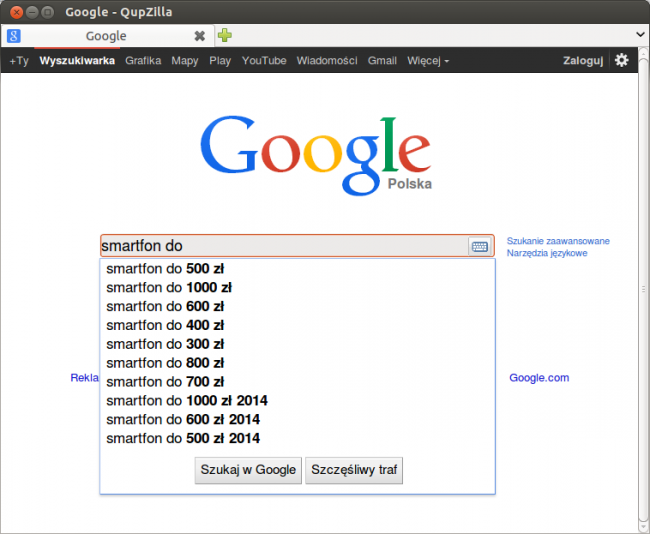Click the Zaloguj sign-in button
Screen dimensions: 650x534
(583, 61)
